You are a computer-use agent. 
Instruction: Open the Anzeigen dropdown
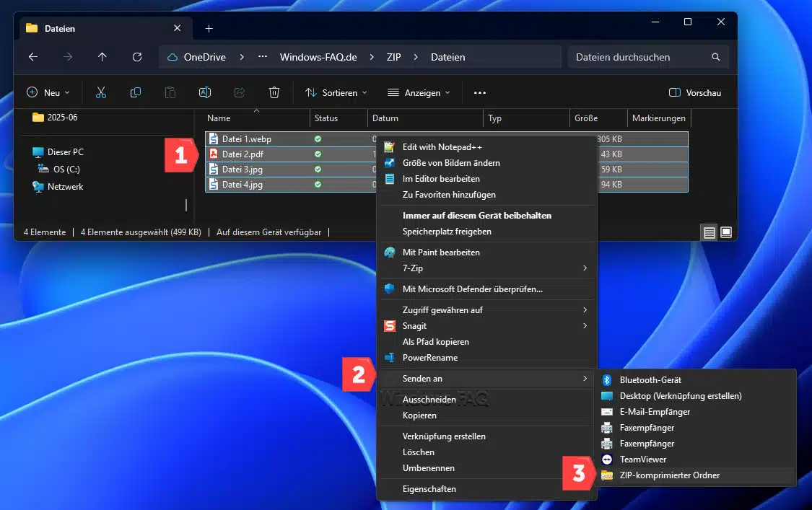419,92
